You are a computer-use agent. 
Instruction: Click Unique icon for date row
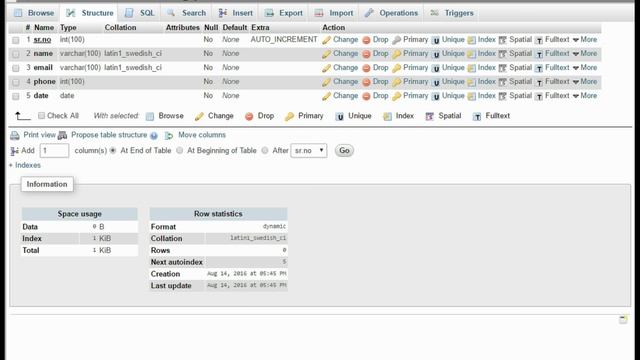436,96
